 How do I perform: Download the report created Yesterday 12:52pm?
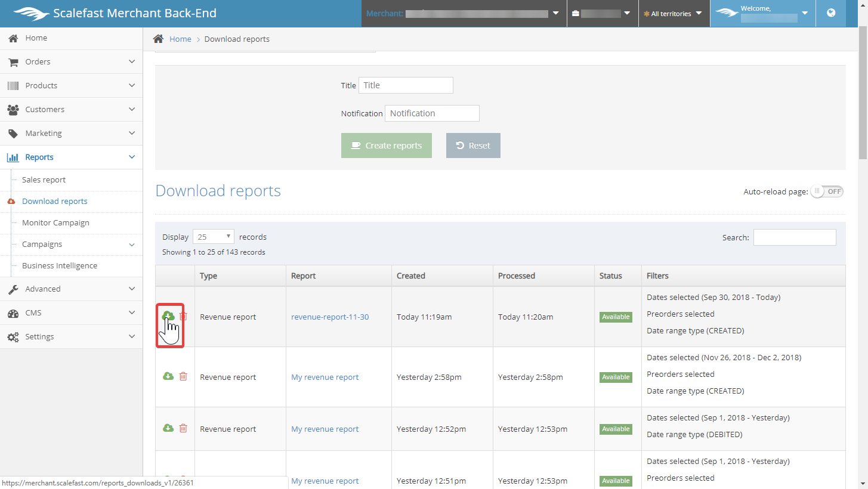pyautogui.click(x=168, y=428)
